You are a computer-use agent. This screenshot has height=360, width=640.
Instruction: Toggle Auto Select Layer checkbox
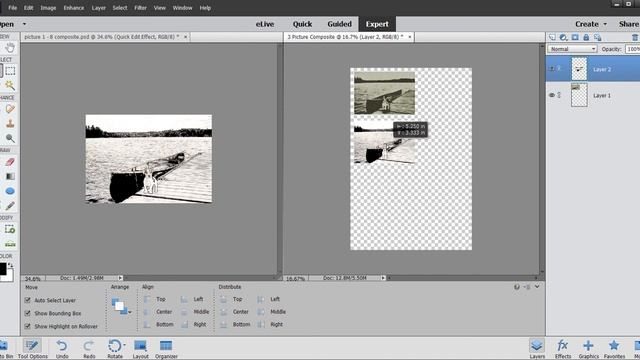28,300
